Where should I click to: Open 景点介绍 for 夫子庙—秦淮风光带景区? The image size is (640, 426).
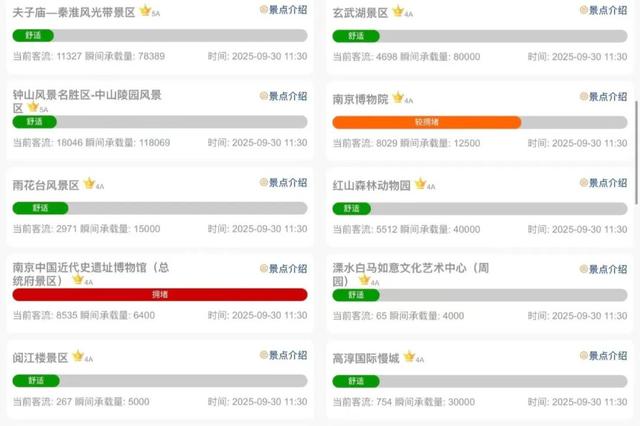pos(284,11)
